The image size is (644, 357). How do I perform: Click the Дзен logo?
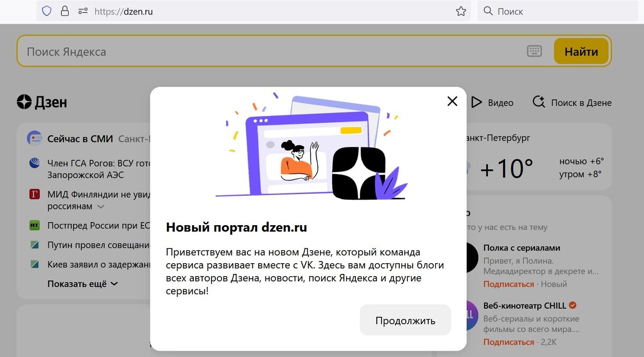point(41,102)
